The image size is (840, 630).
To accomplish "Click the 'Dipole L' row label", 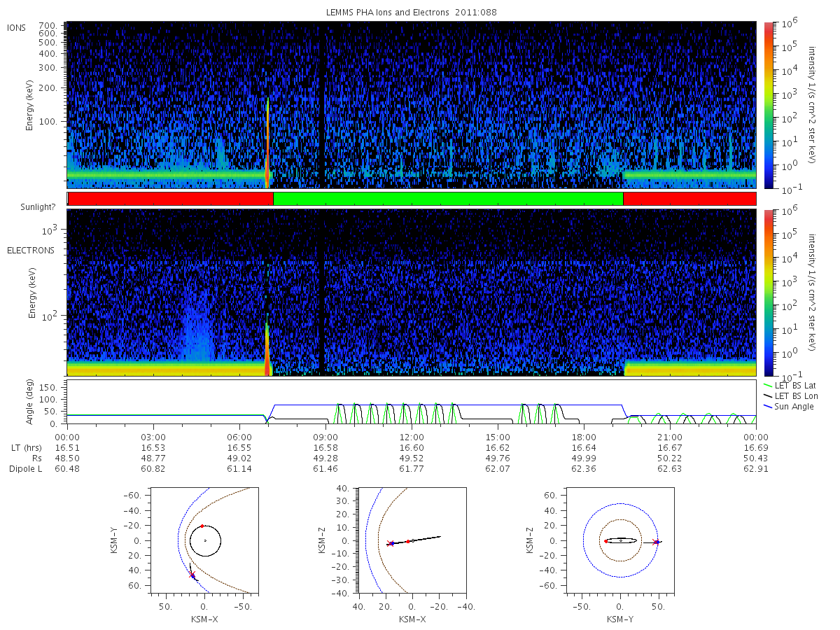I will (25, 469).
